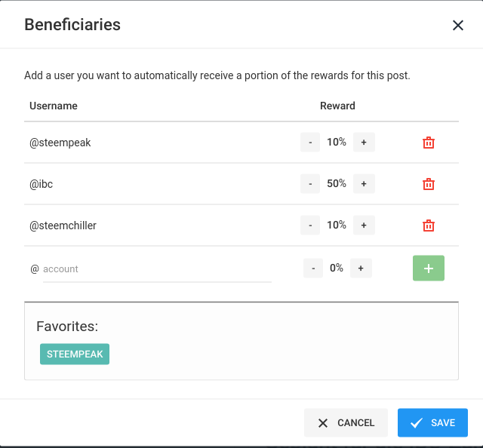
Task: Click the @steempeak username entry
Action: pos(60,143)
